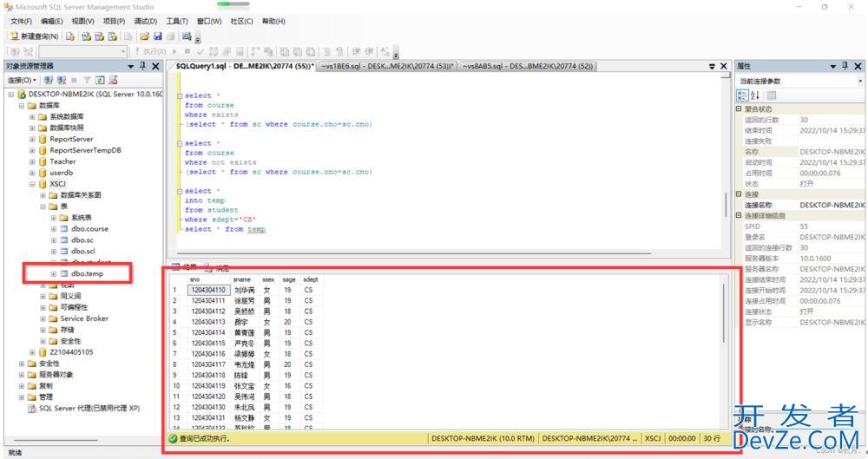This screenshot has width=868, height=459.
Task: Open the database selector combo box in toolbar
Action: (83, 51)
